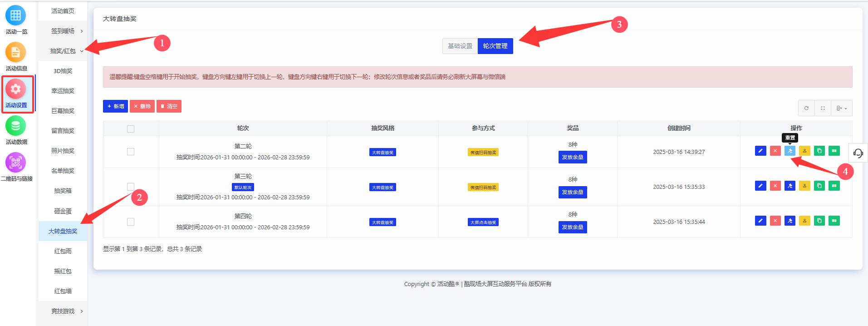868x326 pixels.
Task: Open the column visibility dropdown
Action: (x=842, y=108)
